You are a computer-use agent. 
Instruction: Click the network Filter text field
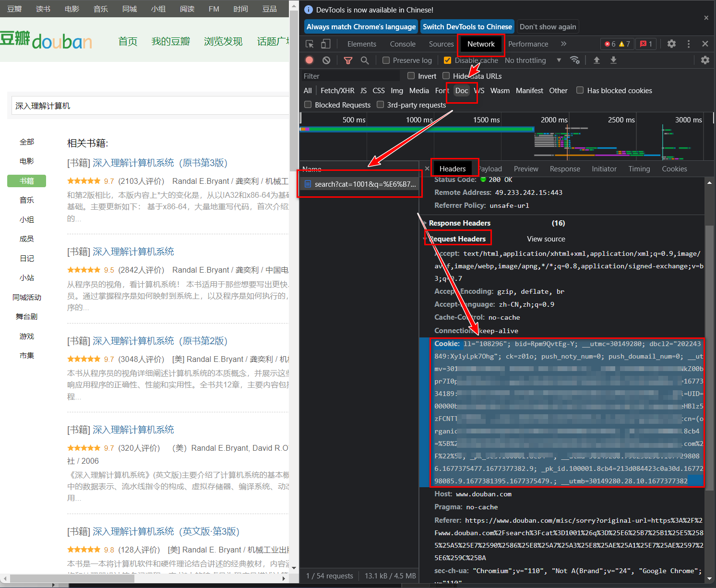350,76
